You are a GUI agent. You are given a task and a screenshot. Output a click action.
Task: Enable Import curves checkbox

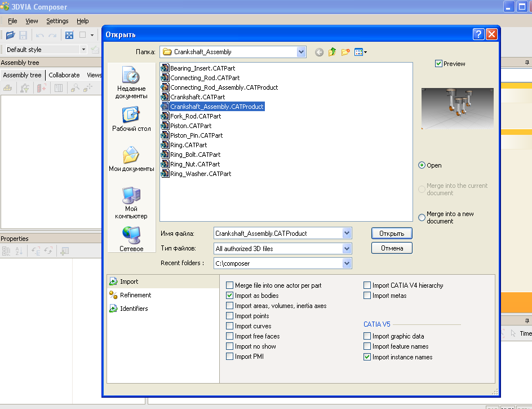[x=230, y=326]
